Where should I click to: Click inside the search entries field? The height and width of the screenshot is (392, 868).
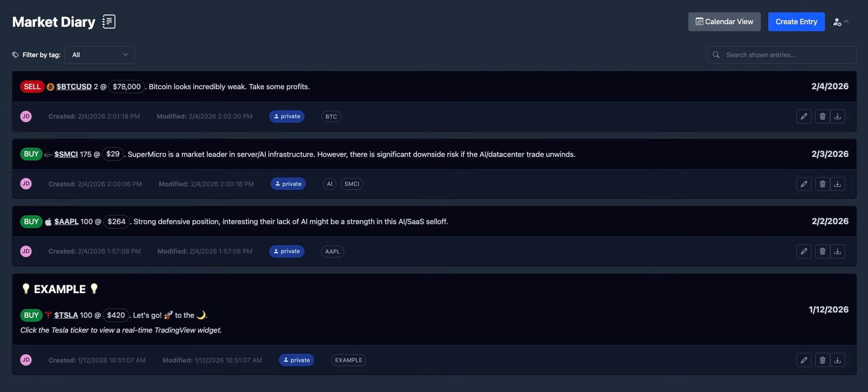[782, 54]
